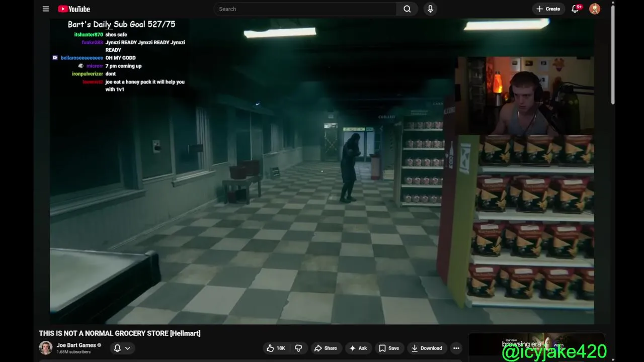This screenshot has height=362, width=644.
Task: Click the video player to pause
Action: click(322, 171)
